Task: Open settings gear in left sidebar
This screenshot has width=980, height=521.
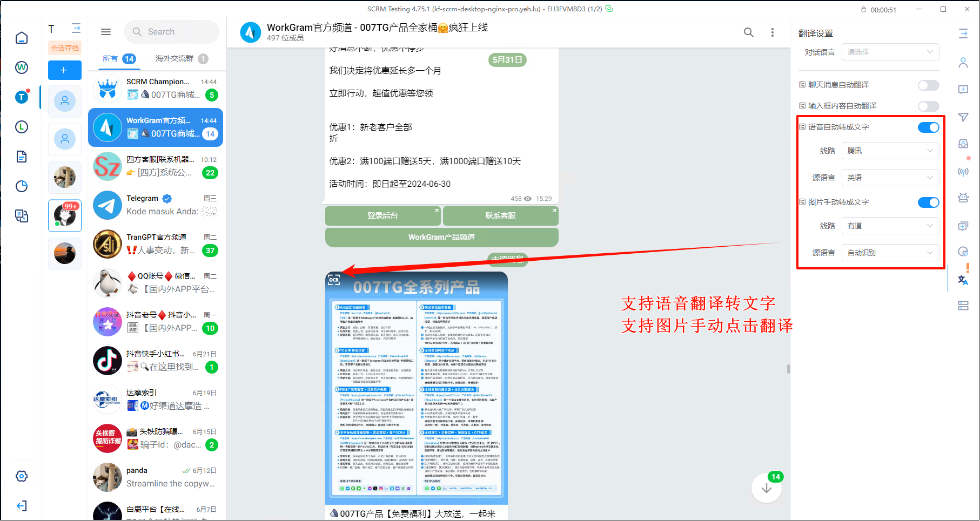Action: pyautogui.click(x=22, y=476)
